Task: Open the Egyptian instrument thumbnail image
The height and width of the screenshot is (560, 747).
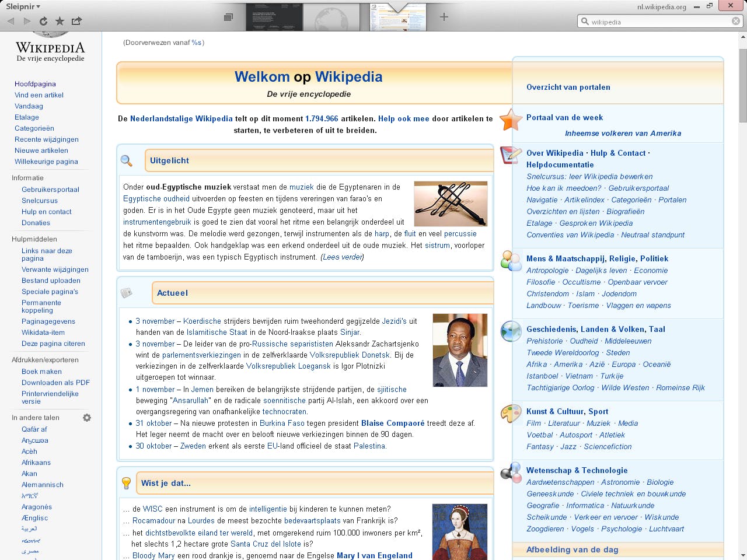Action: (x=451, y=204)
